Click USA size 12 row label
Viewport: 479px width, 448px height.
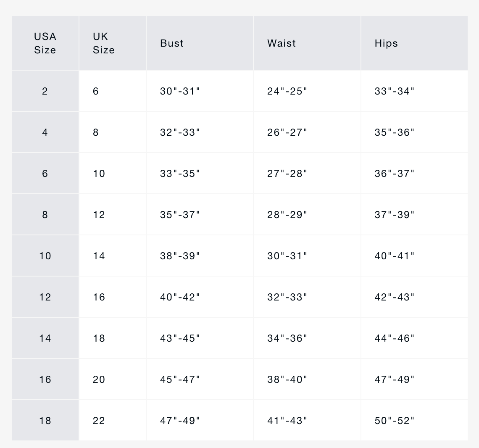(x=45, y=297)
